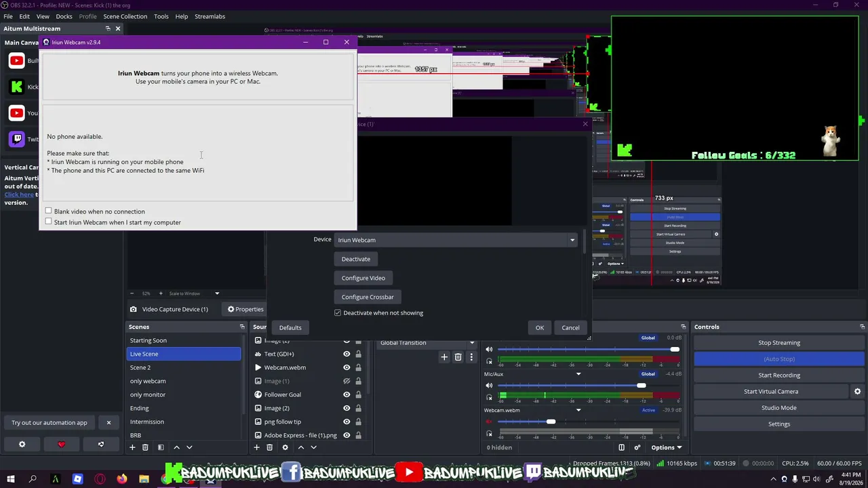868x488 pixels.
Task: Move the selected scene up
Action: [x=177, y=447]
